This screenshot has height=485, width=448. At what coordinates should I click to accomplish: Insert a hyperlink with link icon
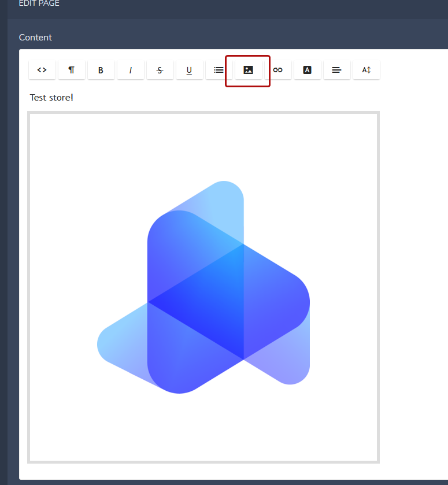pyautogui.click(x=277, y=70)
